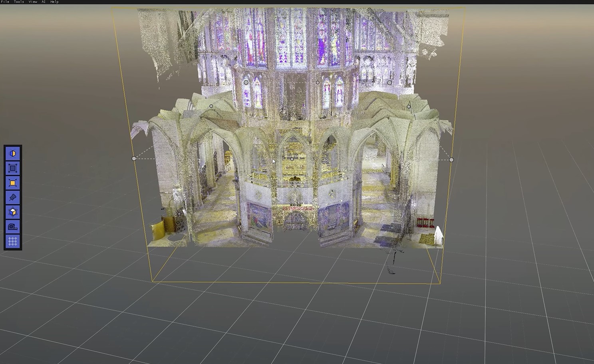
Task: Select the half-shaded hexagon tool
Action: (x=13, y=154)
